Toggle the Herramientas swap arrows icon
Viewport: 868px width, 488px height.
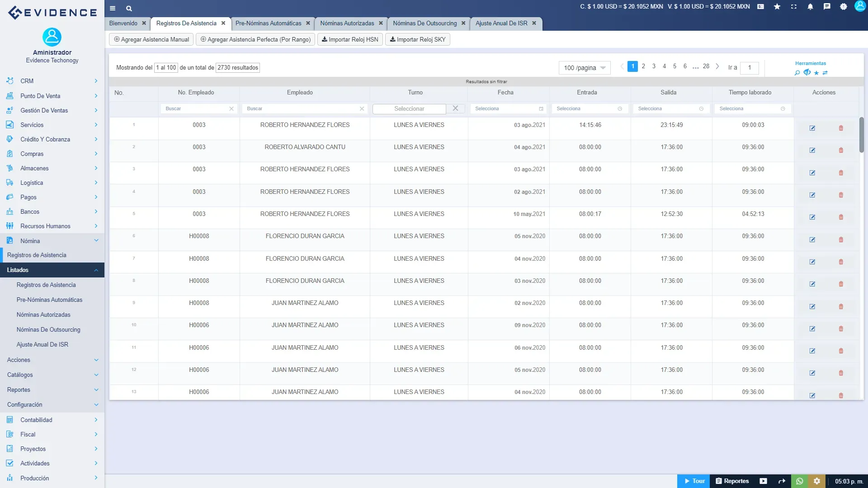pyautogui.click(x=825, y=73)
